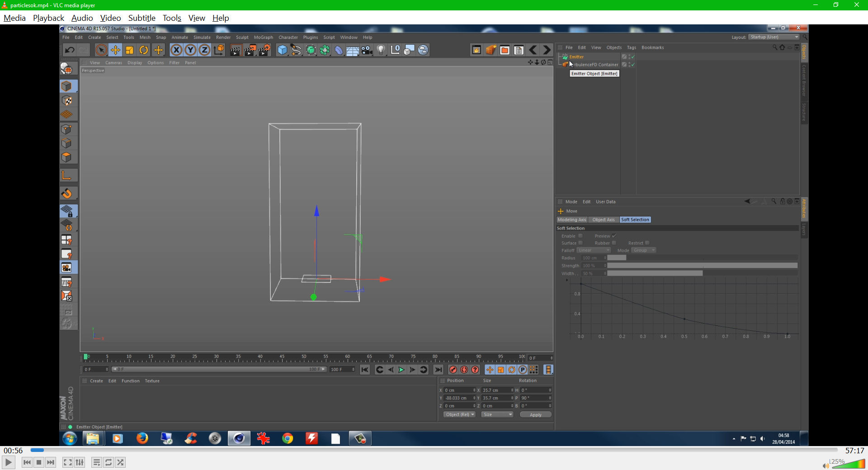868x470 pixels.
Task: Open the Subtitle menu
Action: pos(142,18)
